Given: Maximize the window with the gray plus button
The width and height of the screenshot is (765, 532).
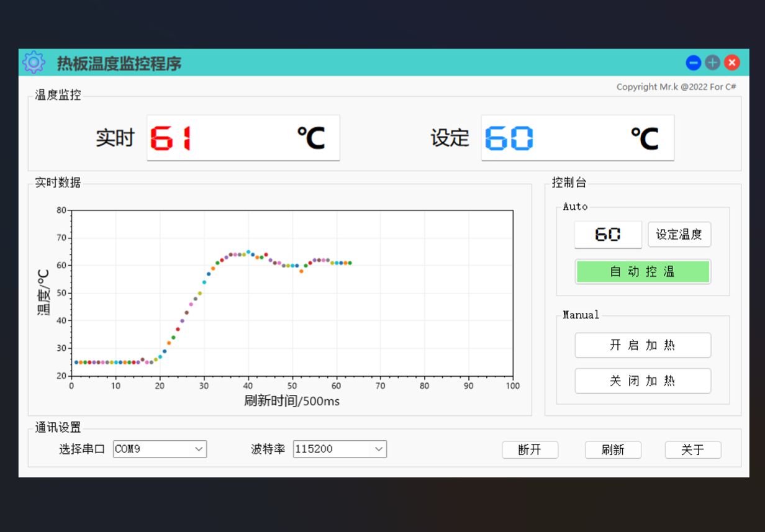Looking at the screenshot, I should click(x=713, y=63).
